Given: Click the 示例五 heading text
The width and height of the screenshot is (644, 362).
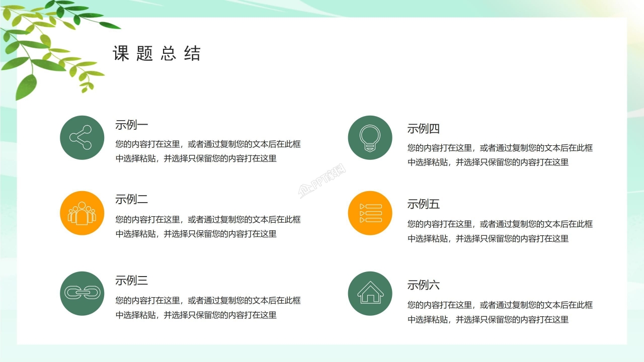Looking at the screenshot, I should tap(423, 204).
